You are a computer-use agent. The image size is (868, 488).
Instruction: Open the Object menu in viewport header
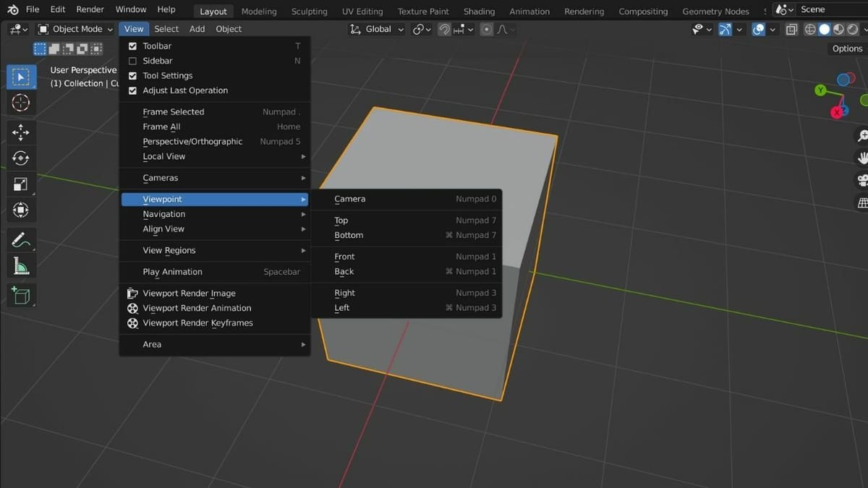[x=229, y=29]
